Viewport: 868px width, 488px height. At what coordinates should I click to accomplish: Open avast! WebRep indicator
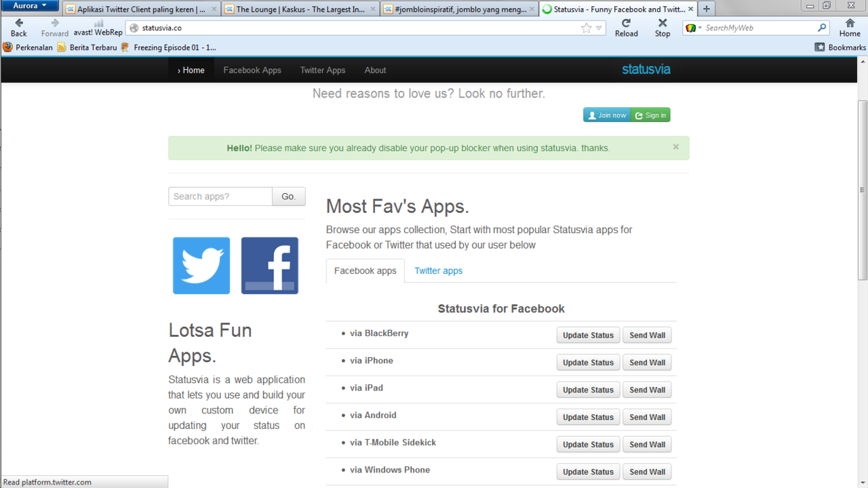(x=98, y=27)
